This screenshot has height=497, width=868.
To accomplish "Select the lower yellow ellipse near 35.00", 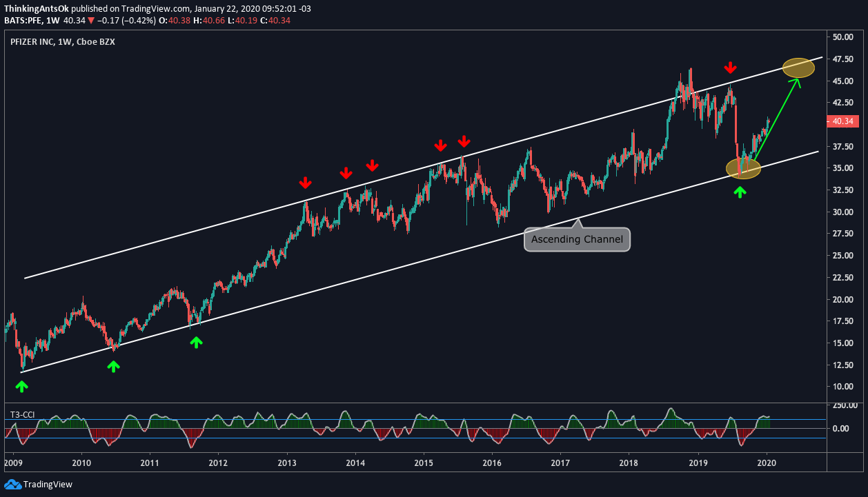I will 744,169.
